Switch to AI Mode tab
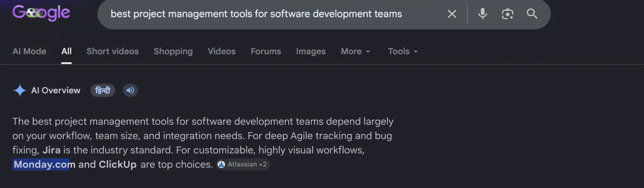Screen dimensions: 644x188 (x=29, y=51)
